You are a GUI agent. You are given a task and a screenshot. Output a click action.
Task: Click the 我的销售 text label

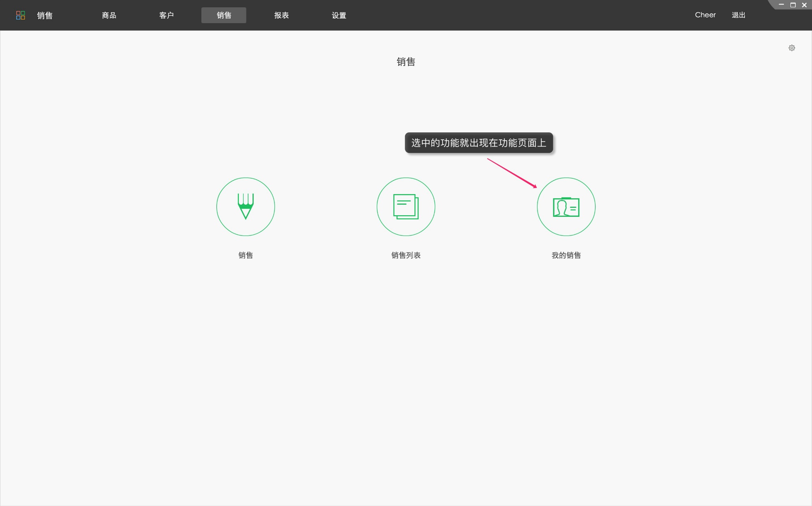click(566, 255)
